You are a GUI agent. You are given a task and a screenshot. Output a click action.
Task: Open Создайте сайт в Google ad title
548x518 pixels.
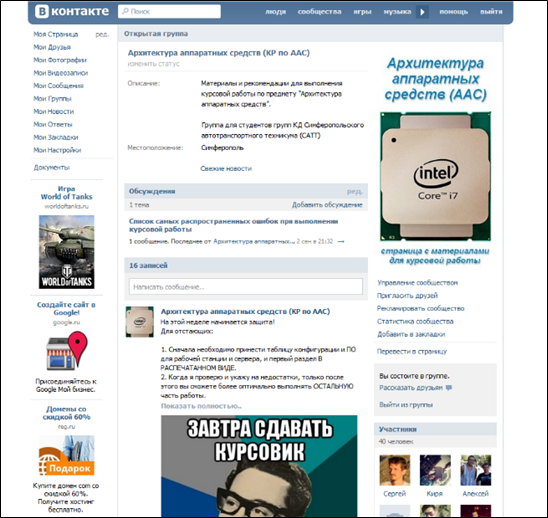[66, 309]
